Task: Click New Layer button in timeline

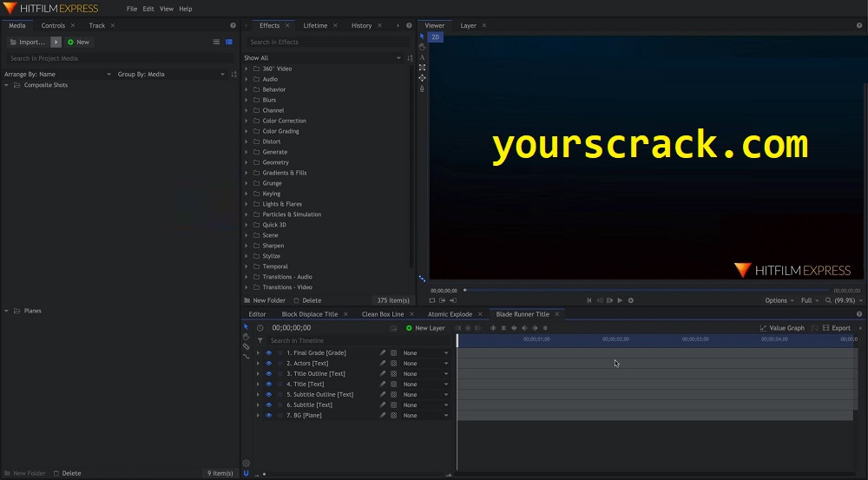Action: (x=425, y=328)
